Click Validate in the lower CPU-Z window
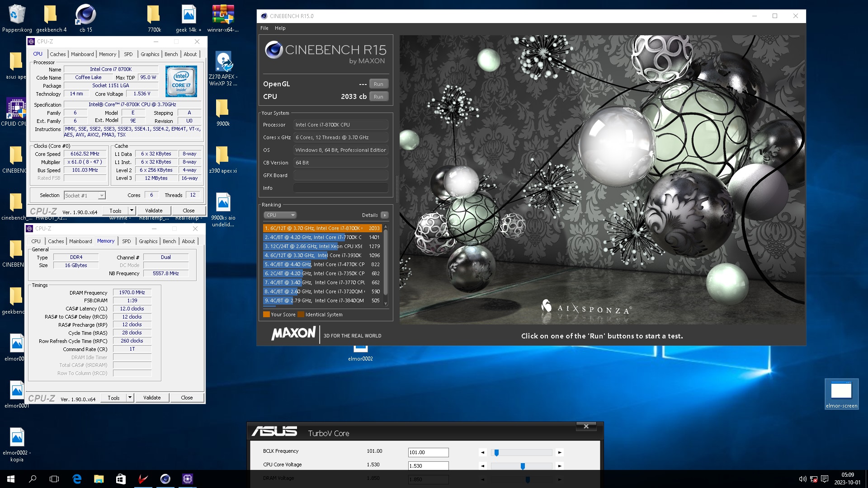The image size is (868, 488). click(152, 398)
